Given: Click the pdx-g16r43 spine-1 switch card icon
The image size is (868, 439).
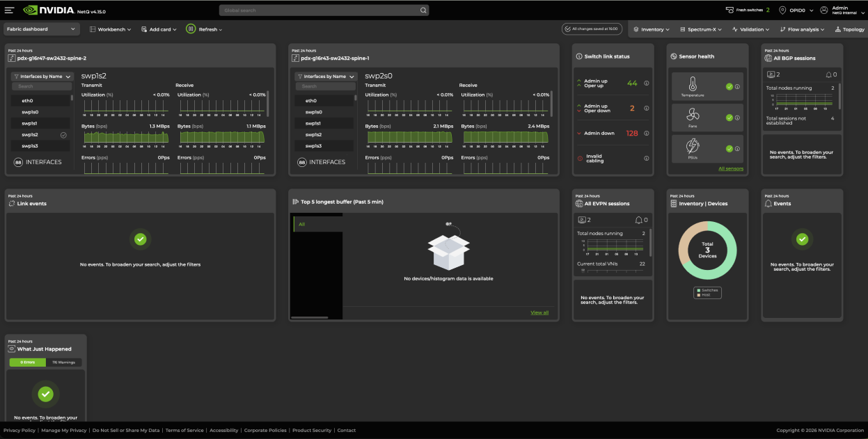Looking at the screenshot, I should pos(296,58).
